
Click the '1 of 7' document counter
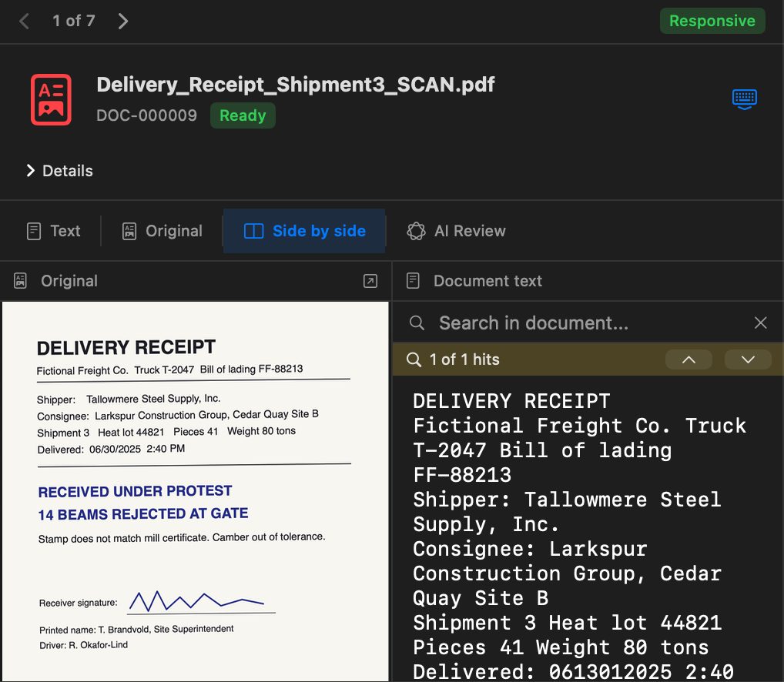pyautogui.click(x=73, y=21)
